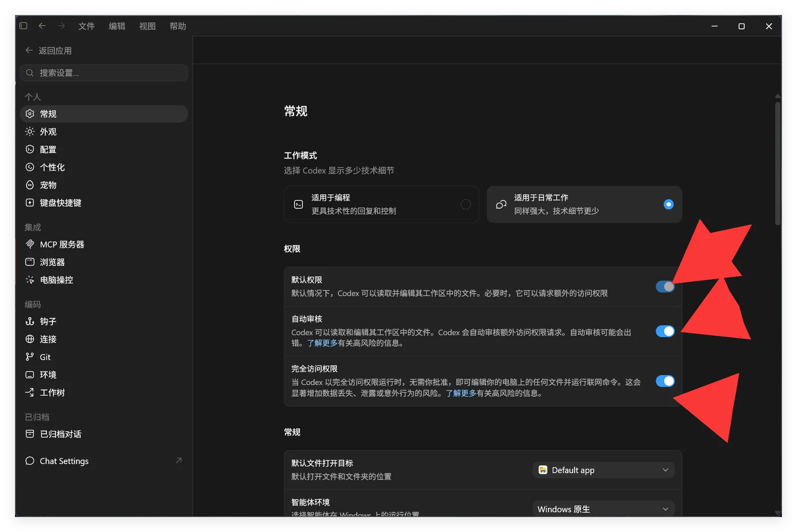Screen dimensions: 797x532
Task: Open 外观 settings via the sun icon
Action: [30, 132]
